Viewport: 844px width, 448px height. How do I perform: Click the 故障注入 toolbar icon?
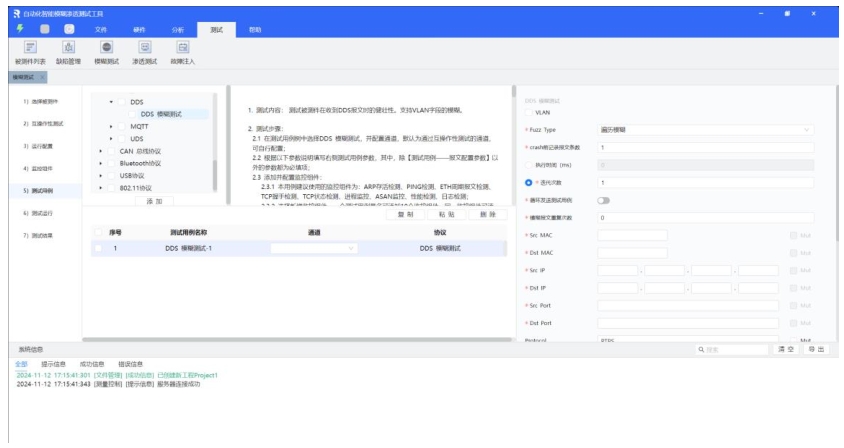(x=183, y=48)
